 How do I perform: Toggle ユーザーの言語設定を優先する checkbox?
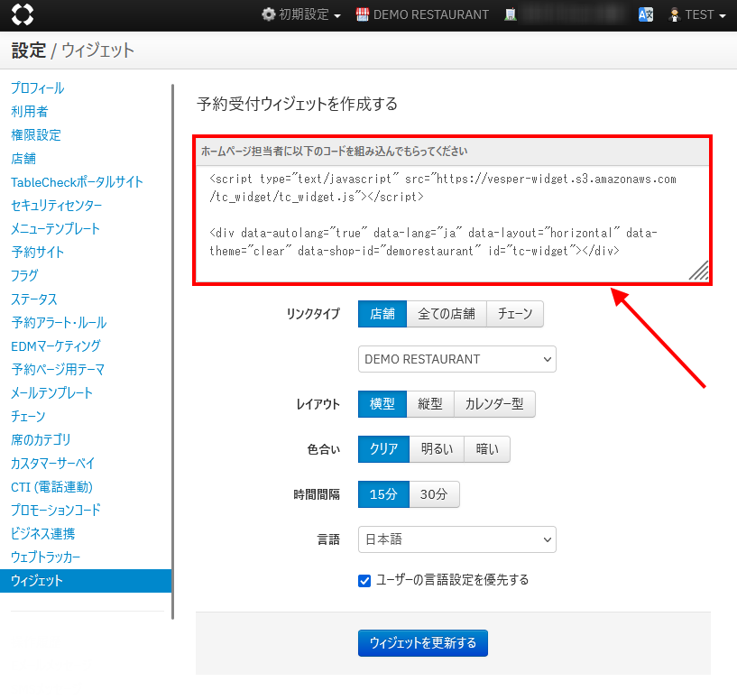[x=365, y=580]
